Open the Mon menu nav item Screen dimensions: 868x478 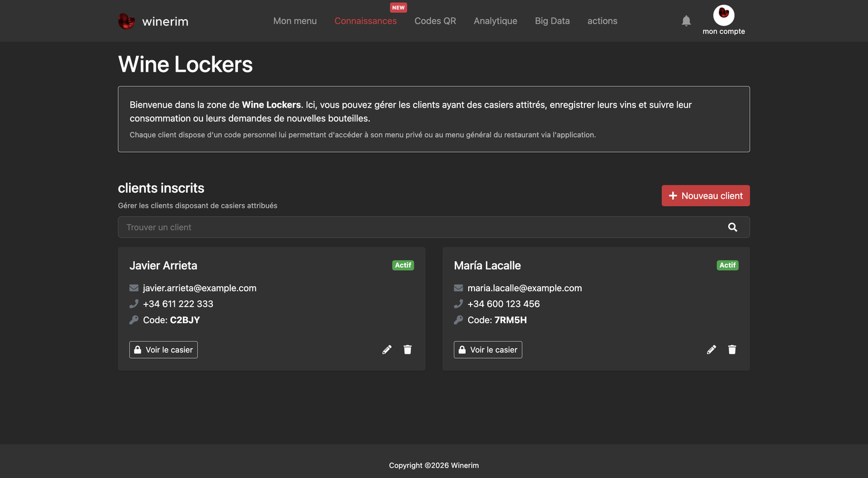coord(295,21)
